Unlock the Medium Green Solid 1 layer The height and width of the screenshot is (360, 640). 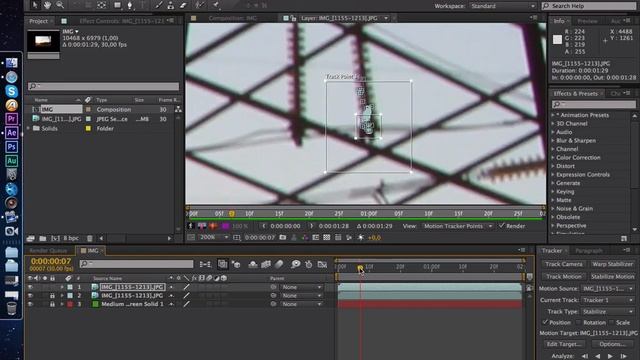52,304
